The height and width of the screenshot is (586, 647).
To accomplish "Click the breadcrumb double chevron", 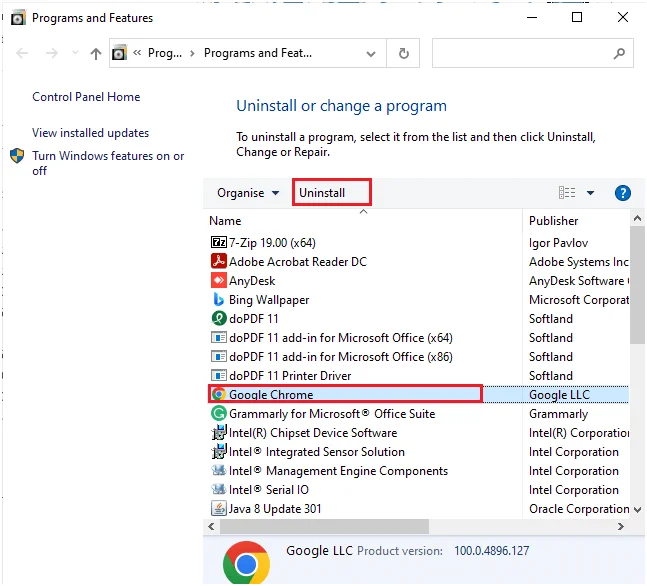I will tap(137, 52).
